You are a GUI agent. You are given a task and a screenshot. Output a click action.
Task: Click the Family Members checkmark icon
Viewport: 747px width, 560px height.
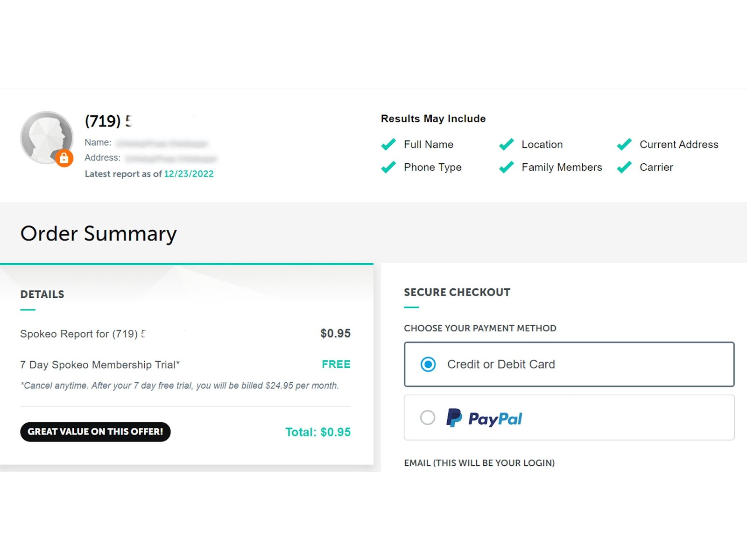(x=507, y=167)
